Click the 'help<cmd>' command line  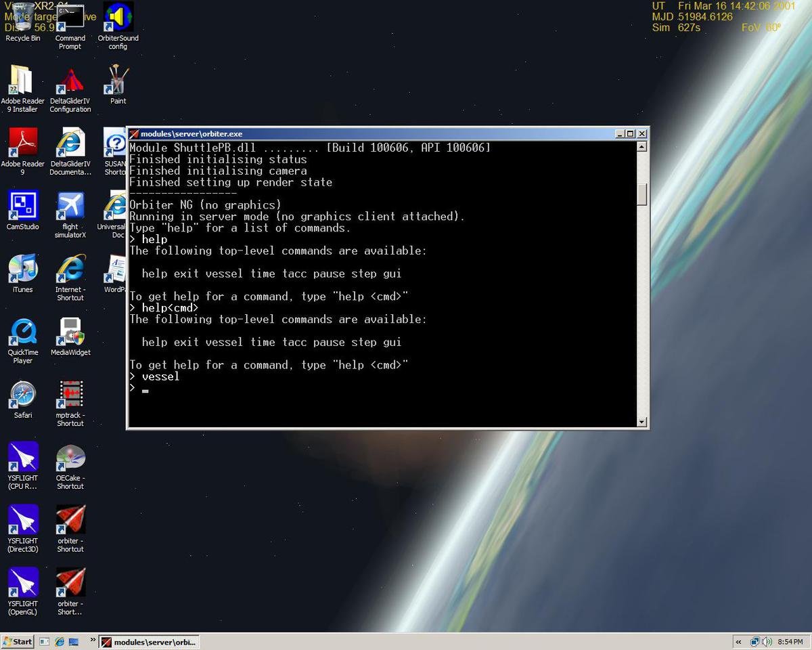(x=164, y=308)
